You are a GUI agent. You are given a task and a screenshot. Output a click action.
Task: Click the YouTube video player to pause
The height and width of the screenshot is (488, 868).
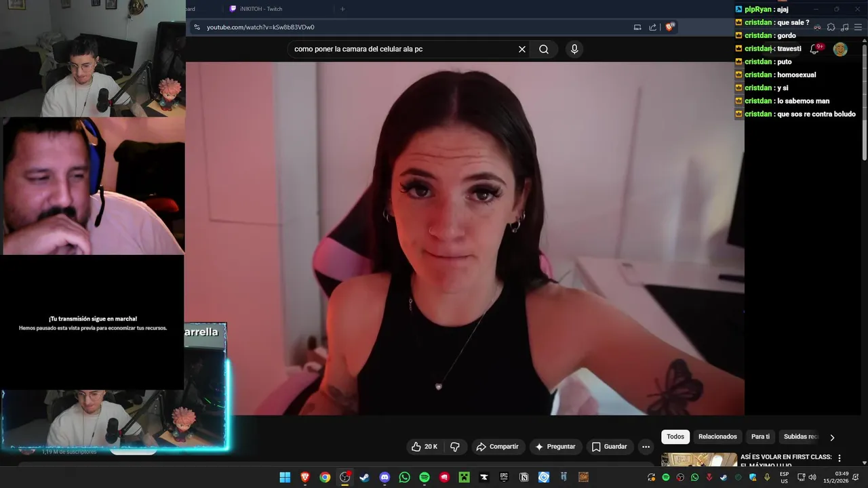click(x=465, y=238)
